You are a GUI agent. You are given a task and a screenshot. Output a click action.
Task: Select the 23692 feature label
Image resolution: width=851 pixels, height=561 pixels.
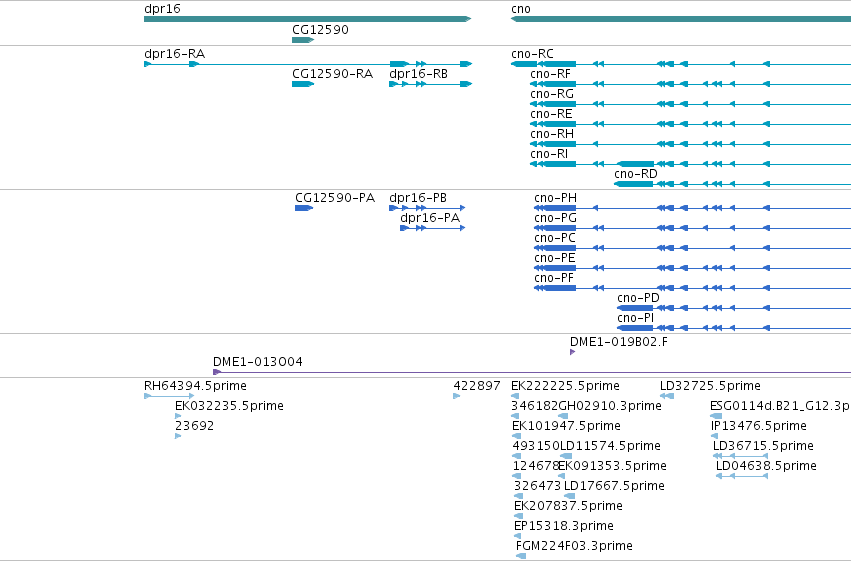194,426
